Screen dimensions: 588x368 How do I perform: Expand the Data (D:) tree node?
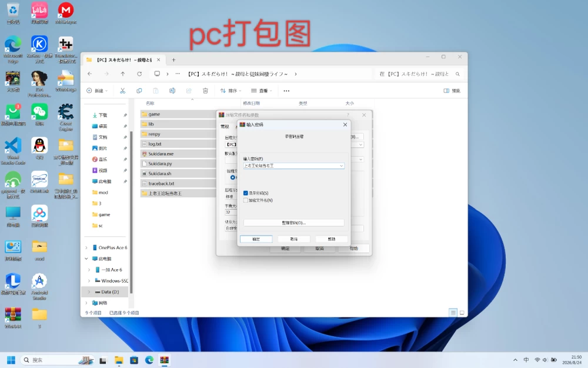pyautogui.click(x=89, y=292)
